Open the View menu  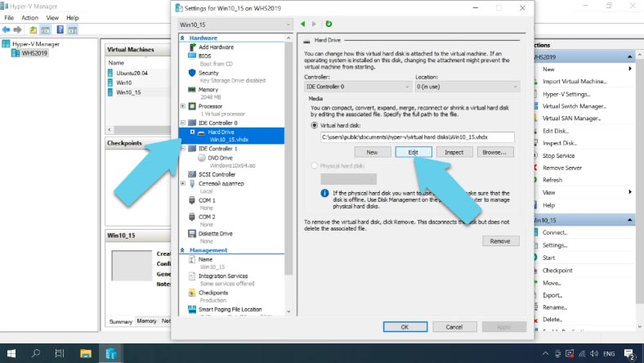[x=52, y=18]
